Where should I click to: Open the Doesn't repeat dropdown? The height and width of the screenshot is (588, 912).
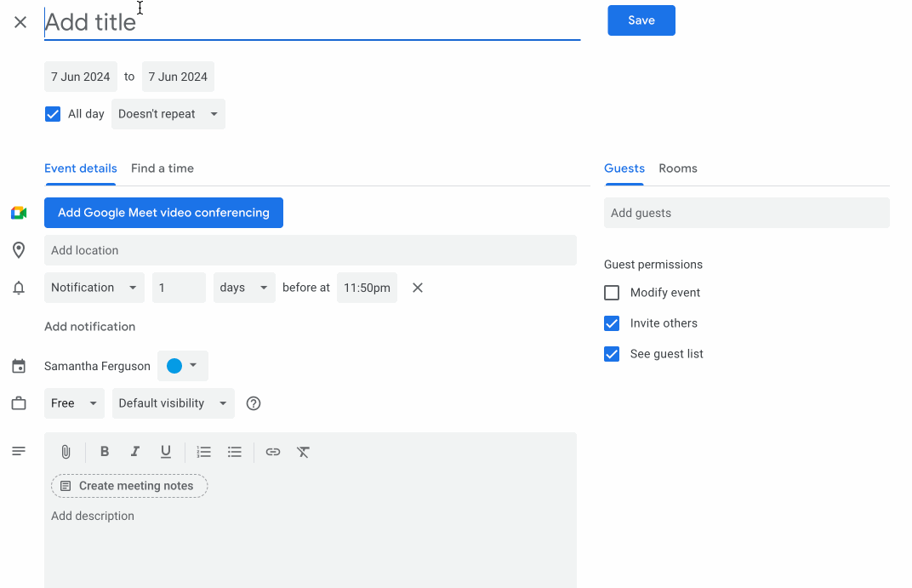click(x=168, y=114)
